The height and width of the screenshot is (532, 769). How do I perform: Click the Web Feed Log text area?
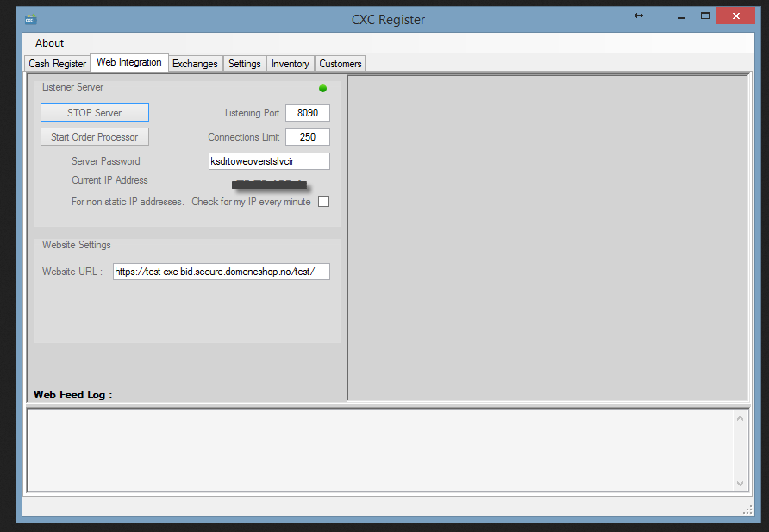[380, 451]
